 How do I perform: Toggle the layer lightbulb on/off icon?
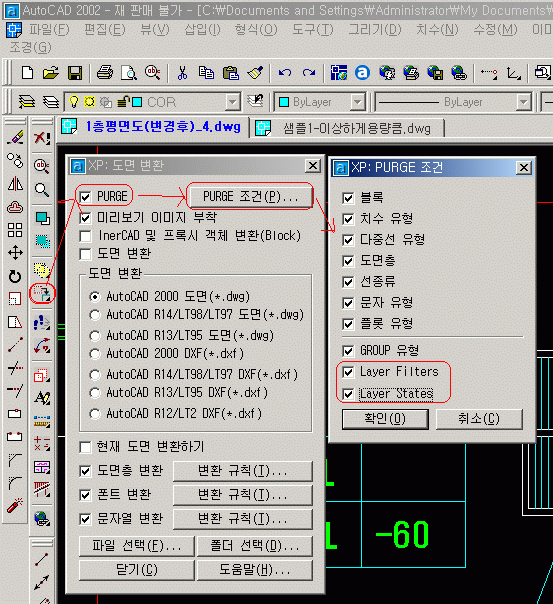coord(74,102)
